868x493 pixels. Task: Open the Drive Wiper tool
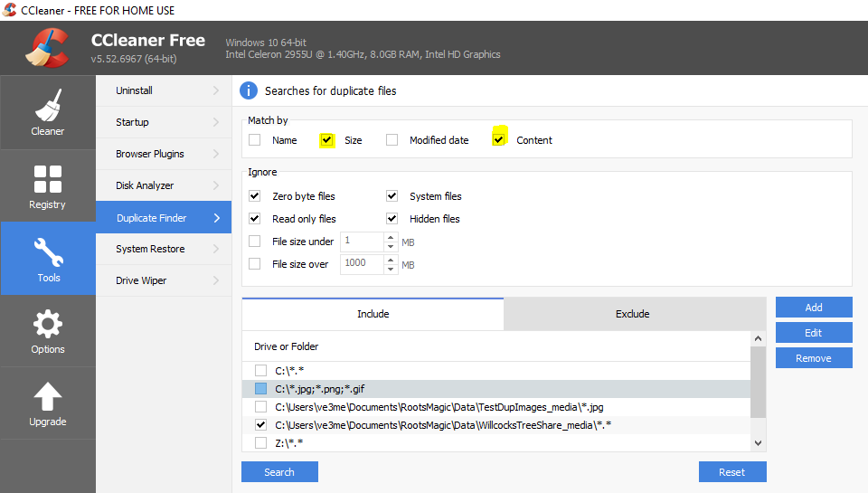pos(164,280)
